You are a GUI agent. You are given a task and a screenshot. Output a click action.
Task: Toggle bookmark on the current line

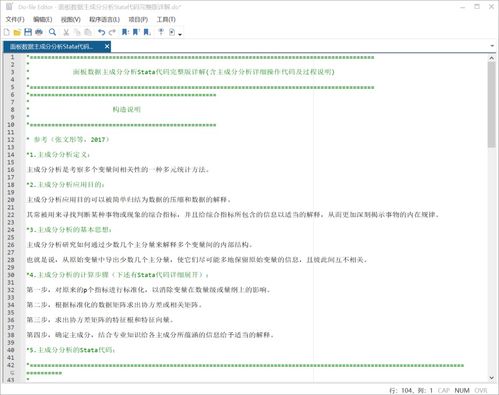click(125, 32)
